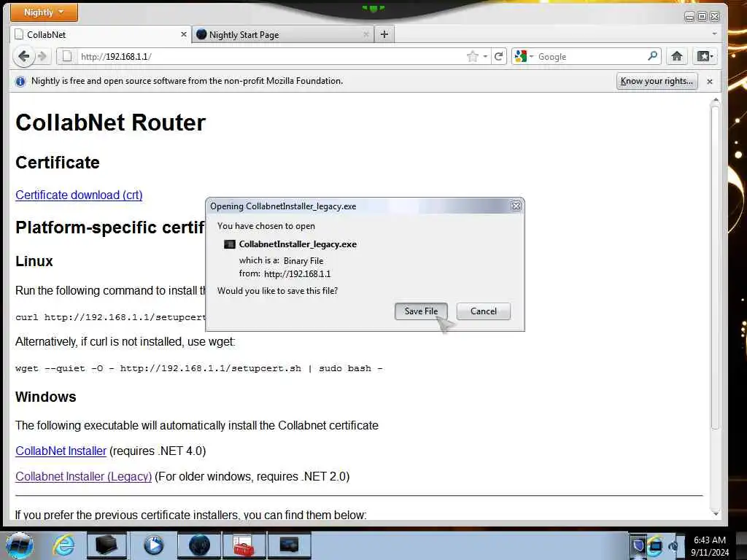Open the Collabnet Installer (Legacy) link

(84, 477)
